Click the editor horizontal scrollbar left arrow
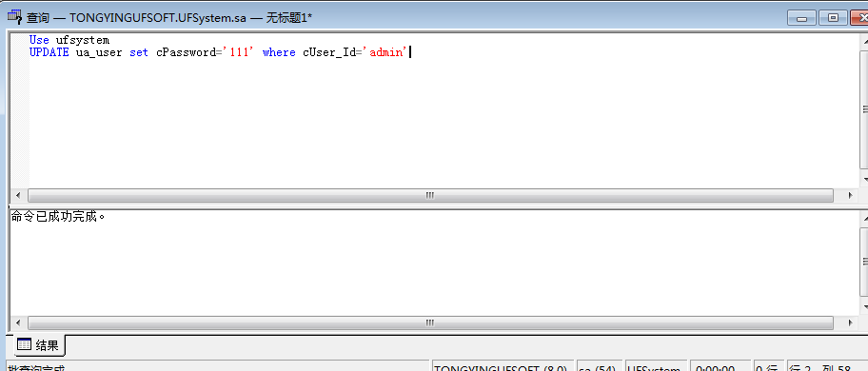The image size is (868, 371). [x=18, y=195]
